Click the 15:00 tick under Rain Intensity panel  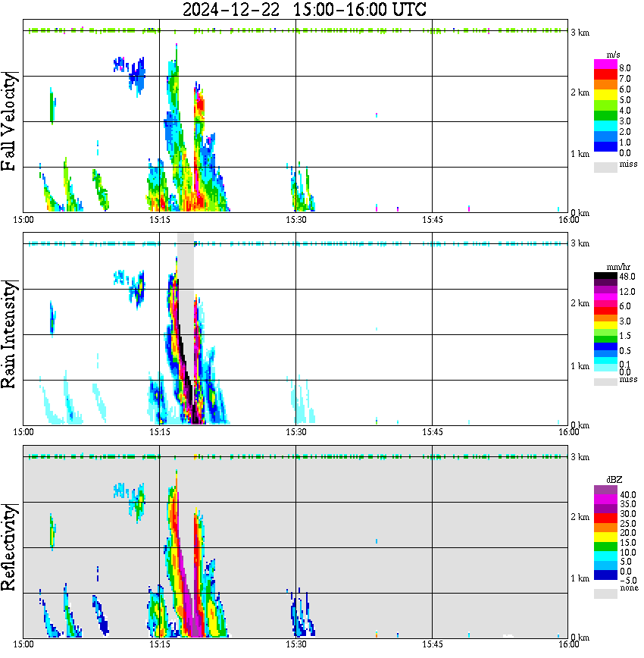(x=23, y=432)
